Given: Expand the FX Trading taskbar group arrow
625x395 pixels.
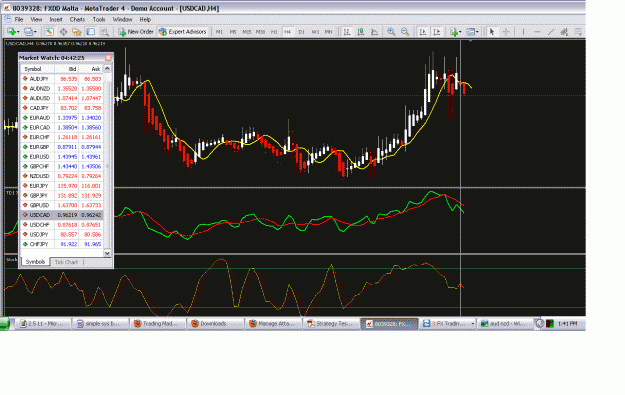Looking at the screenshot, I should (473, 324).
